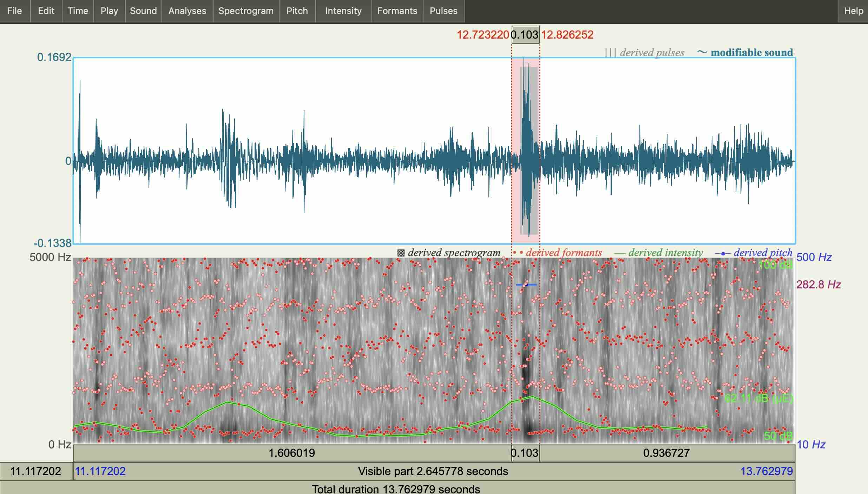Click the derived intensity legend label
The image size is (868, 494).
tap(659, 253)
